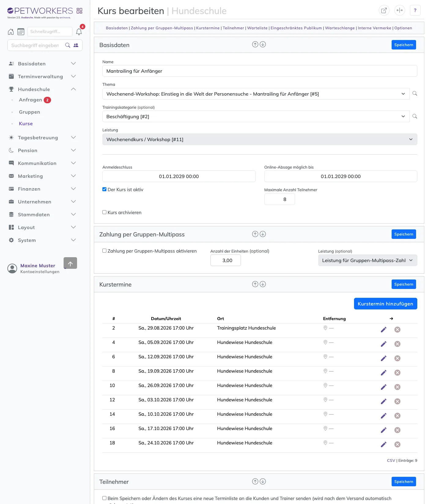
Task: Open the Thema dropdown
Action: pyautogui.click(x=256, y=94)
